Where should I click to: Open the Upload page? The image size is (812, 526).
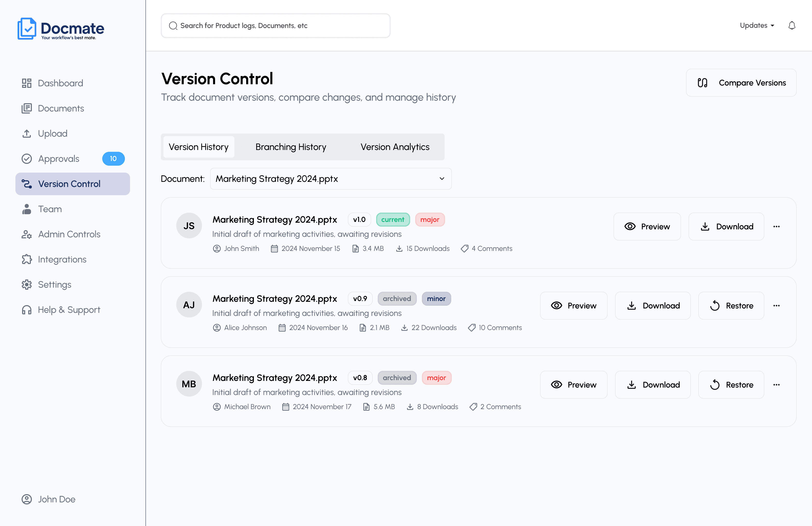[x=73, y=133]
